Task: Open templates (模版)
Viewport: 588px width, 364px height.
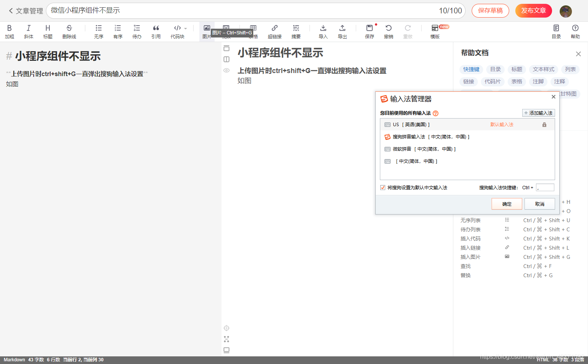Action: pyautogui.click(x=435, y=31)
